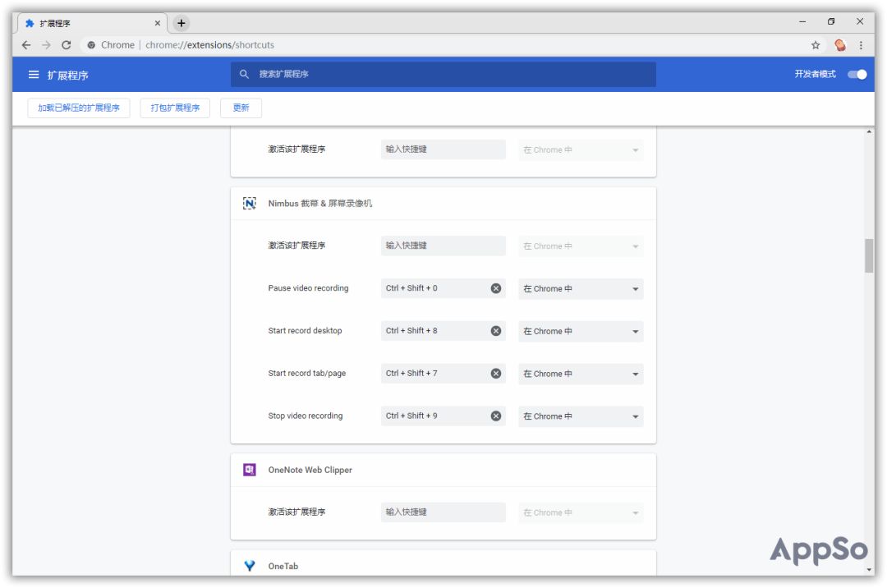Clear the Start record desktop shortcut
The image size is (887, 588).
point(495,331)
